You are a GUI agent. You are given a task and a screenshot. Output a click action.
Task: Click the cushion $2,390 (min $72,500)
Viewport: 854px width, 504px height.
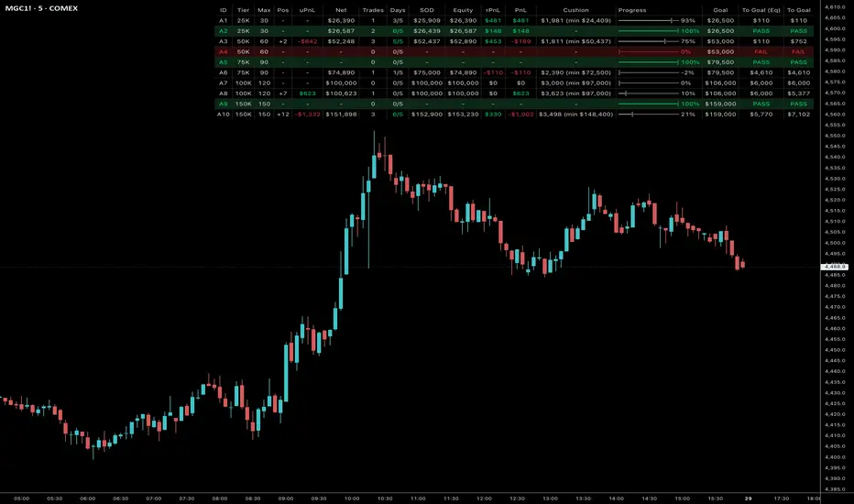575,73
